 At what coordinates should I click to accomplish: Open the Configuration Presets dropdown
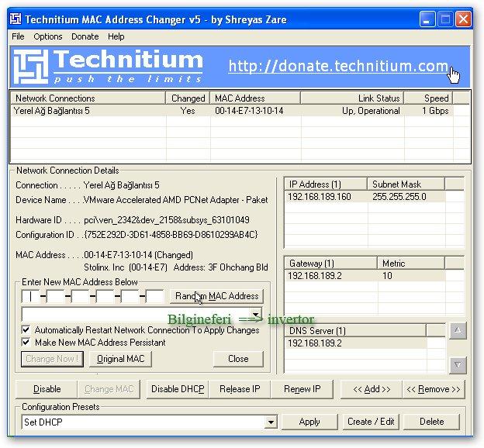point(271,422)
